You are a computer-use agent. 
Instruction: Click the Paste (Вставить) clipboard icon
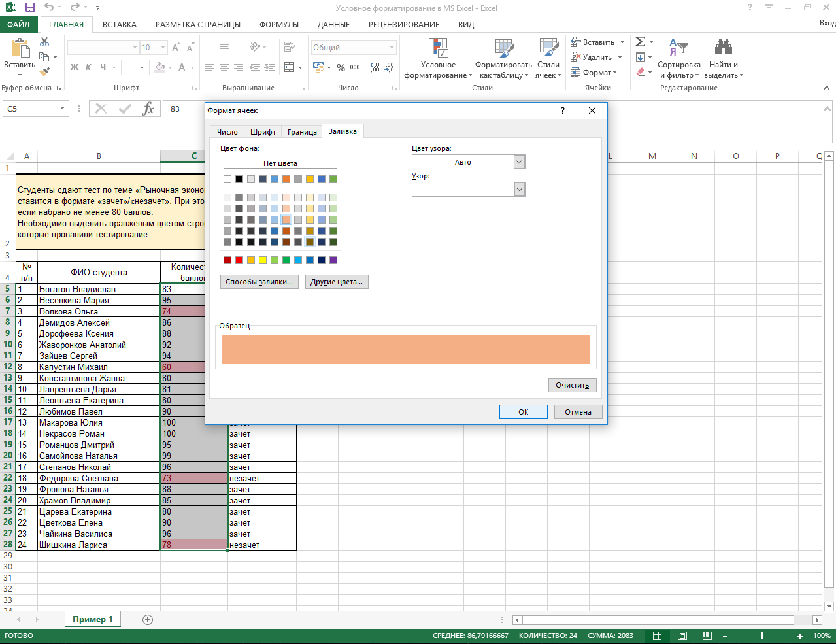pyautogui.click(x=20, y=49)
